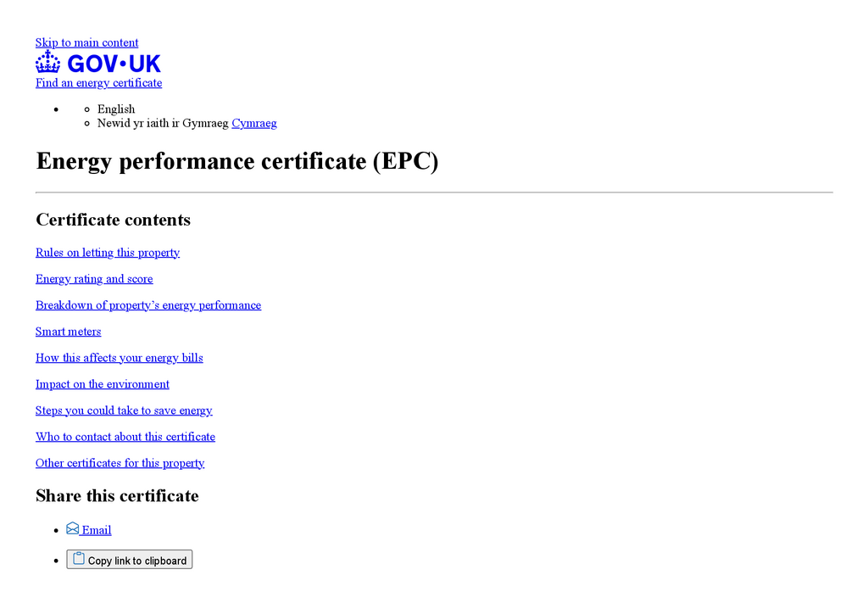The height and width of the screenshot is (614, 868).
Task: Open How this affects your energy bills
Action: [x=120, y=358]
